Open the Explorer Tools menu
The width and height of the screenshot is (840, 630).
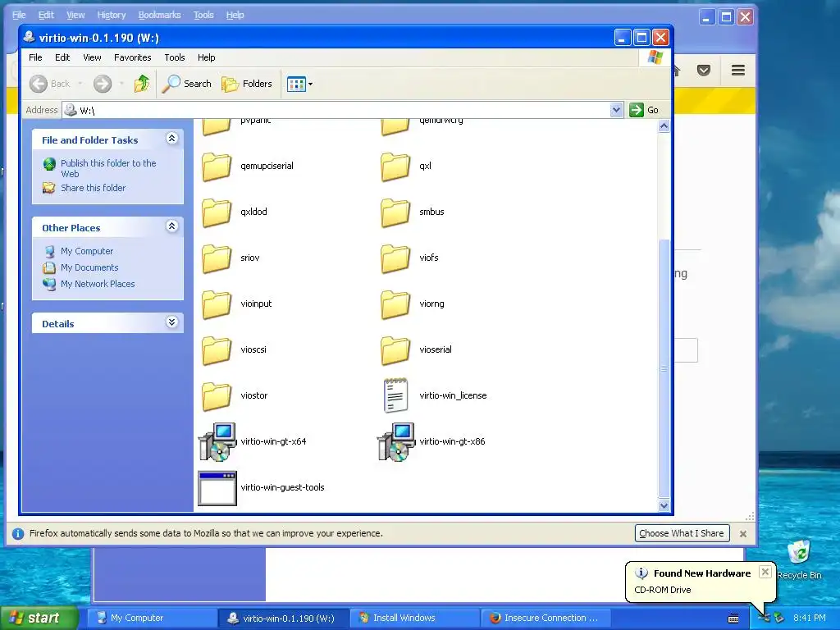[175, 57]
